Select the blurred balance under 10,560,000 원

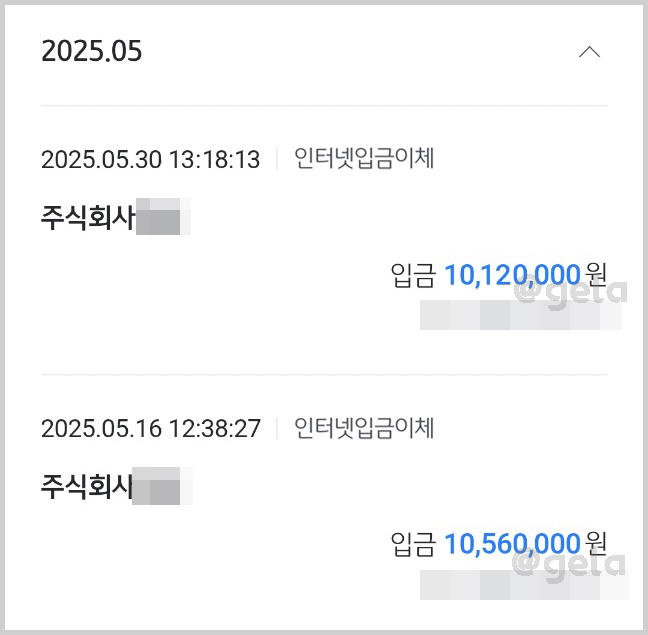click(x=524, y=585)
